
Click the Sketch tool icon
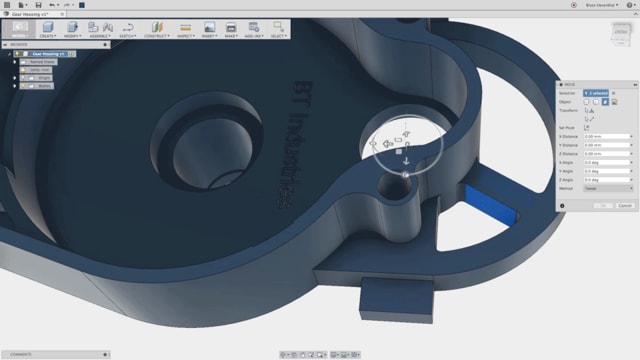[128, 27]
